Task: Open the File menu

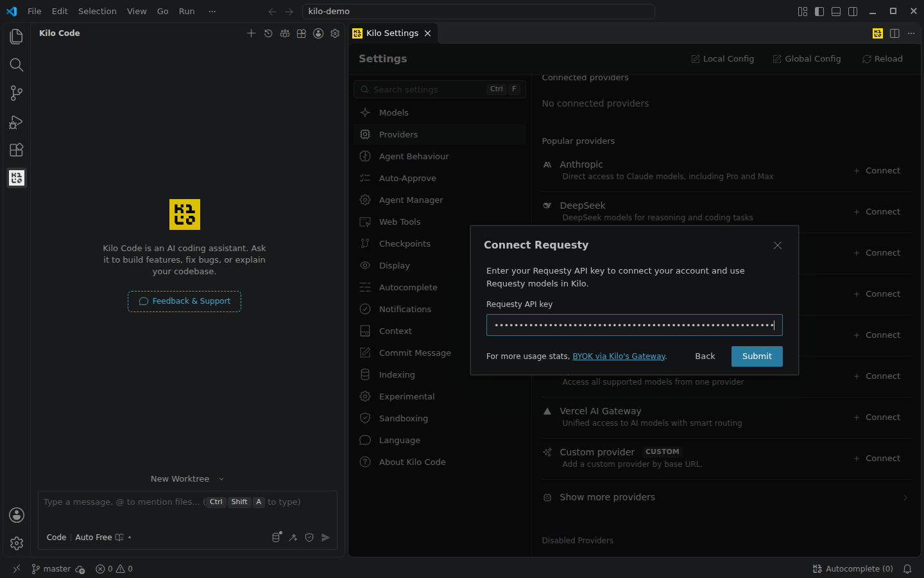Action: click(x=35, y=12)
